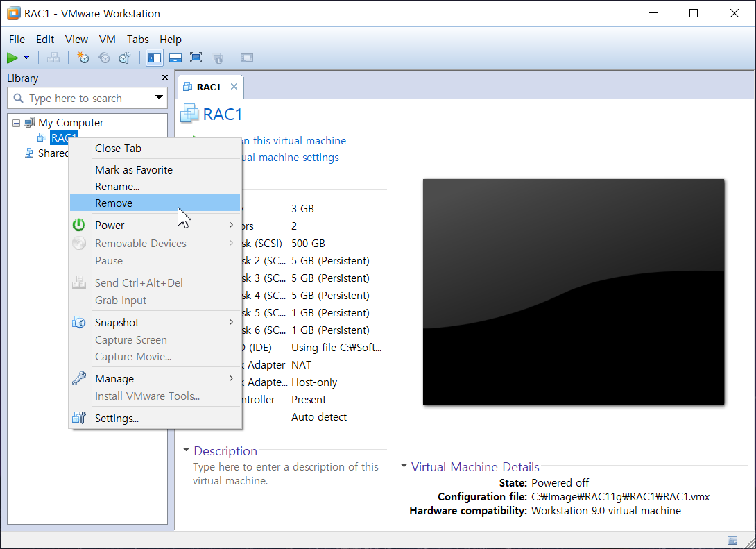Power on the VM with green play icon
This screenshot has height=549, width=756.
(12, 58)
